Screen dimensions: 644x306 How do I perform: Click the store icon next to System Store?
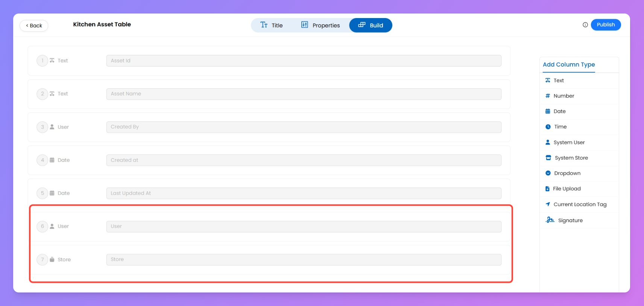[548, 158]
